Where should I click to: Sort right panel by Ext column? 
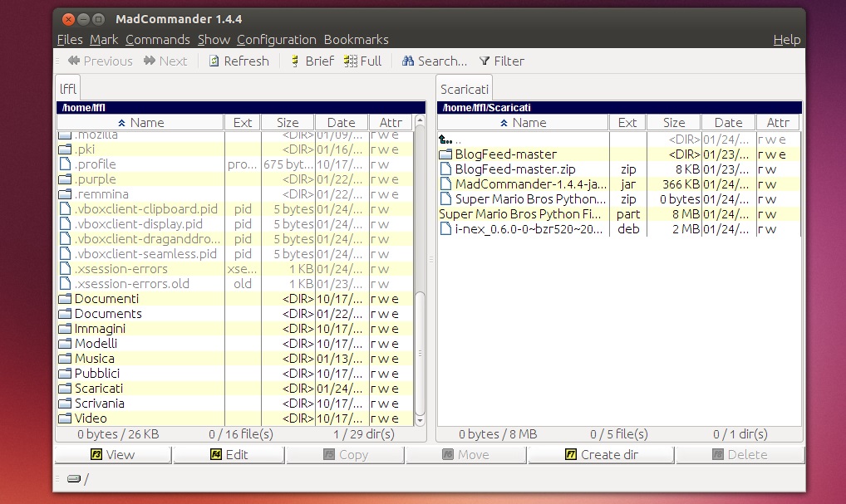[627, 123]
